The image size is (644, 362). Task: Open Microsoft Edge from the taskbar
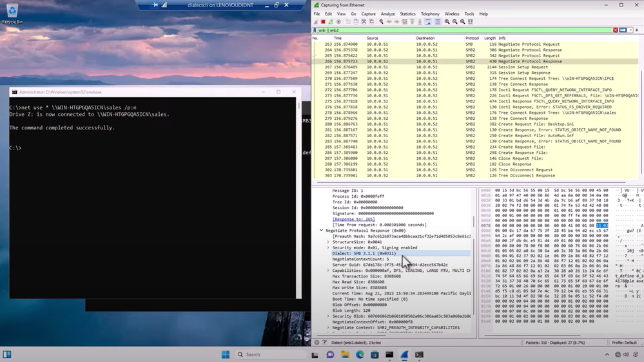pyautogui.click(x=360, y=355)
